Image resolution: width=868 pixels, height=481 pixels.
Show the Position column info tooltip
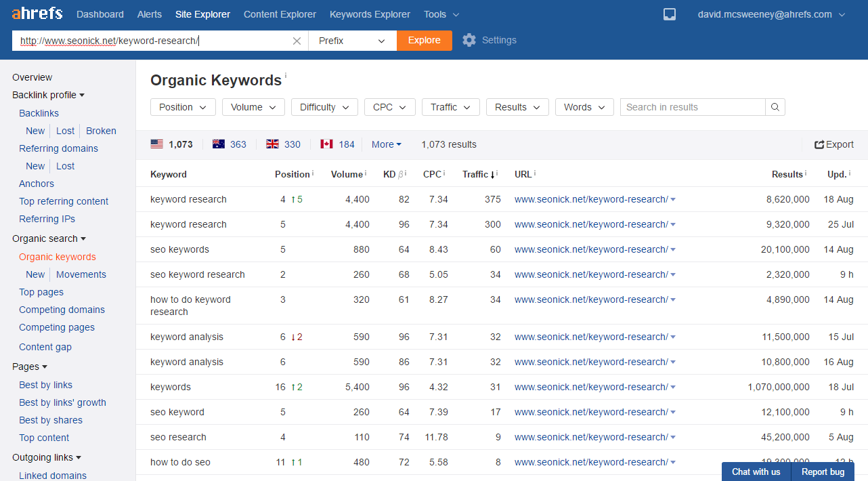(313, 173)
